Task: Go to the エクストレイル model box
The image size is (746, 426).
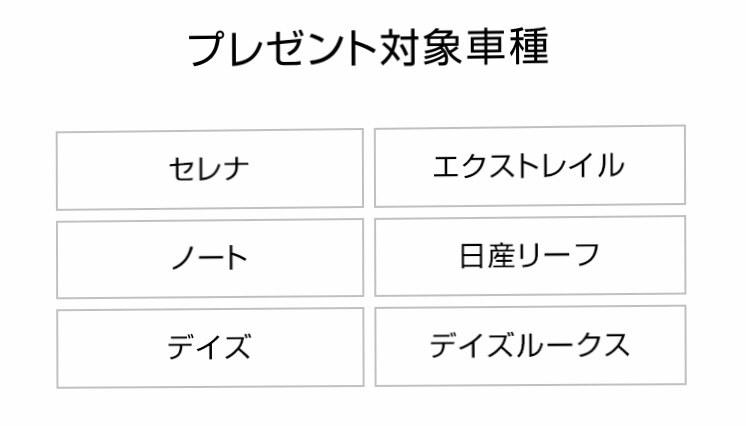Action: tap(530, 166)
